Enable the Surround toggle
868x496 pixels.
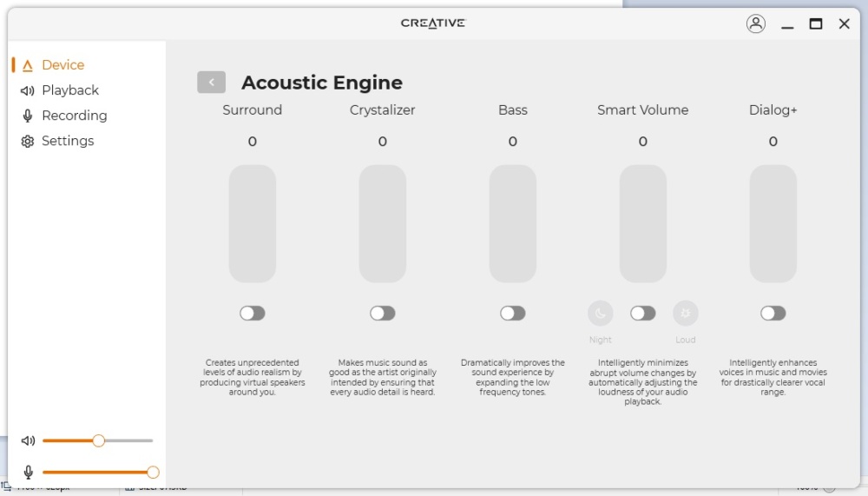click(253, 313)
